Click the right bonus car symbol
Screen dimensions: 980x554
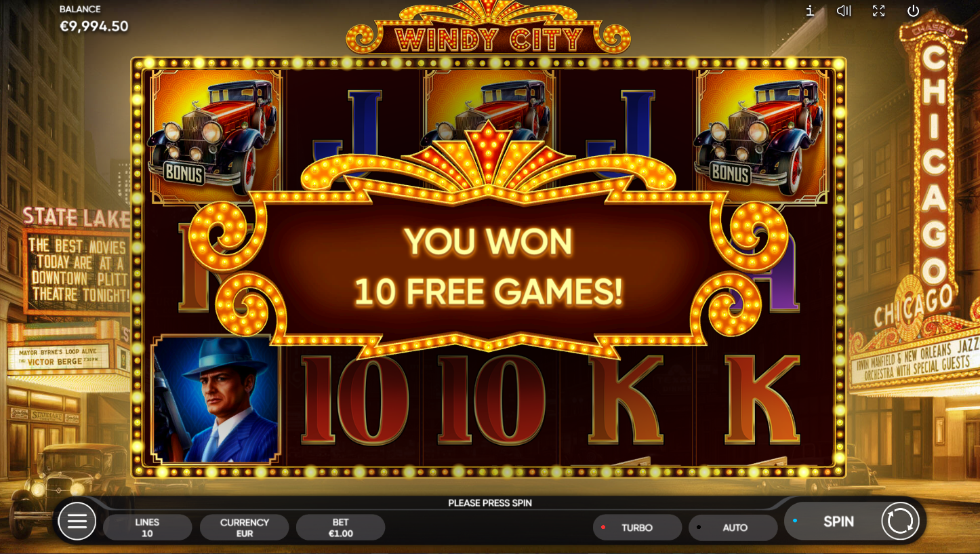[762, 136]
